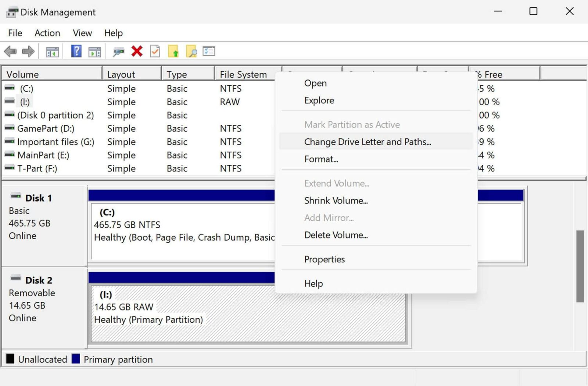
Task: Click the black Unallocated legend swatch
Action: point(11,359)
